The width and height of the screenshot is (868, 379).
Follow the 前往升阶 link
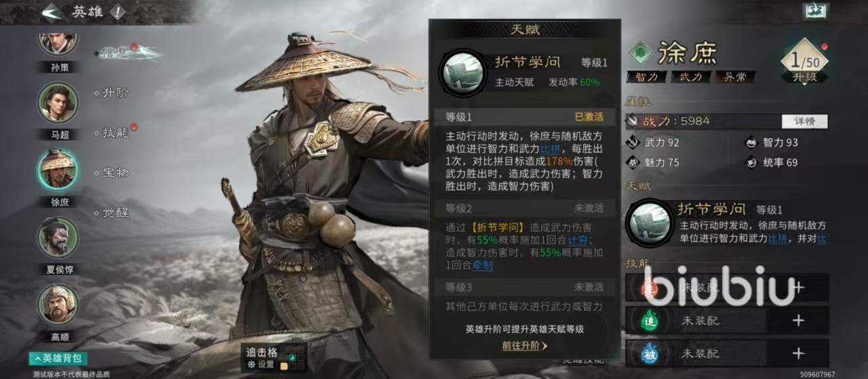pyautogui.click(x=525, y=345)
